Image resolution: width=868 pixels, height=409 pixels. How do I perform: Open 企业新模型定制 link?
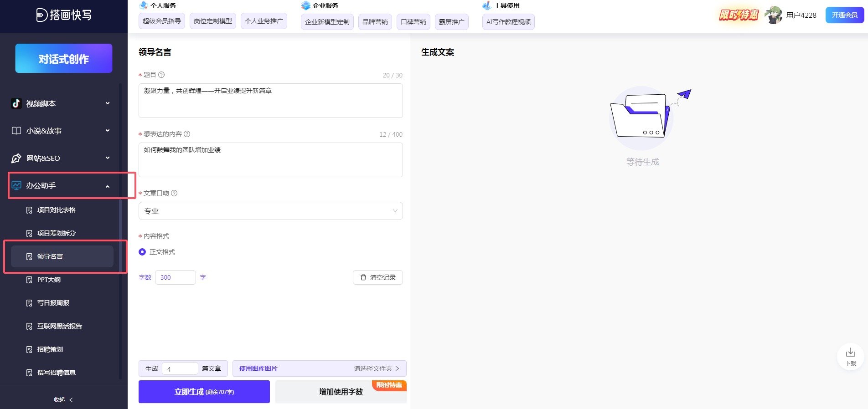[x=327, y=22]
